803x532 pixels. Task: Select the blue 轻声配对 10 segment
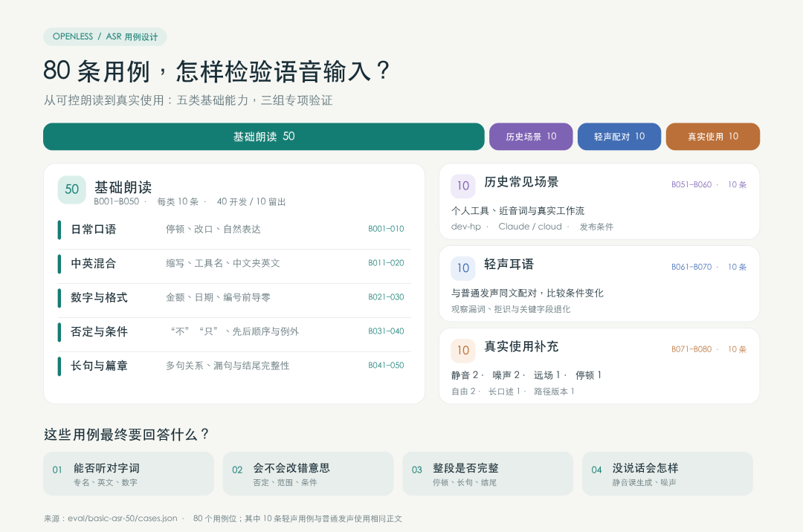coord(619,137)
